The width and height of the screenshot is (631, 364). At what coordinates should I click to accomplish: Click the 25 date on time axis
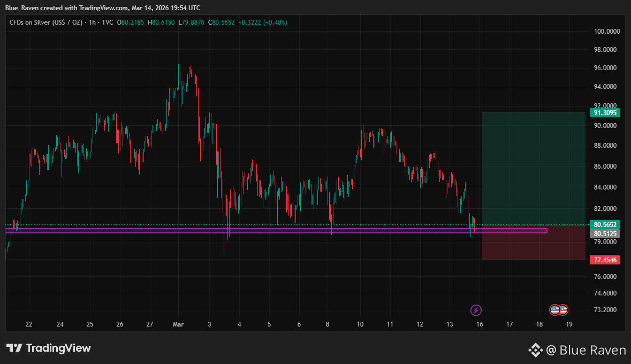[90, 324]
